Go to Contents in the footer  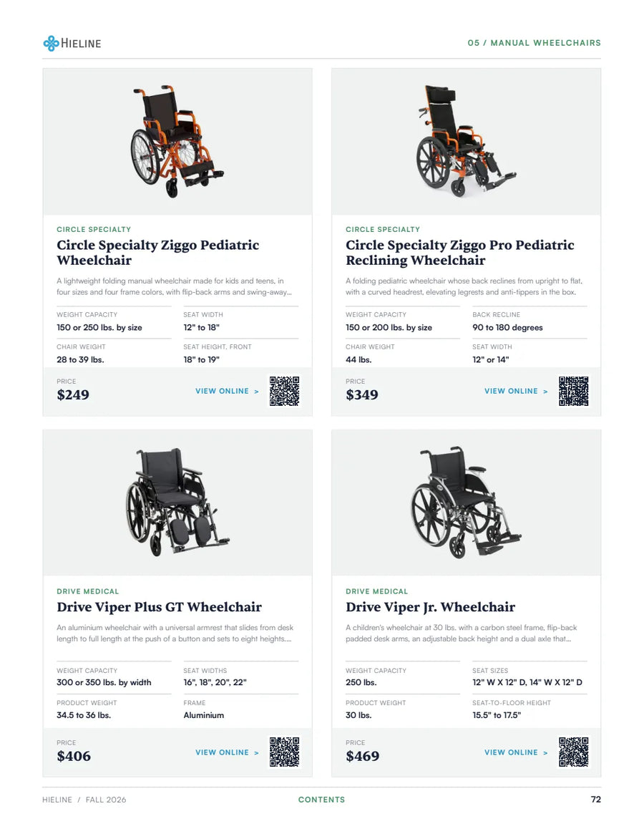coord(321,800)
